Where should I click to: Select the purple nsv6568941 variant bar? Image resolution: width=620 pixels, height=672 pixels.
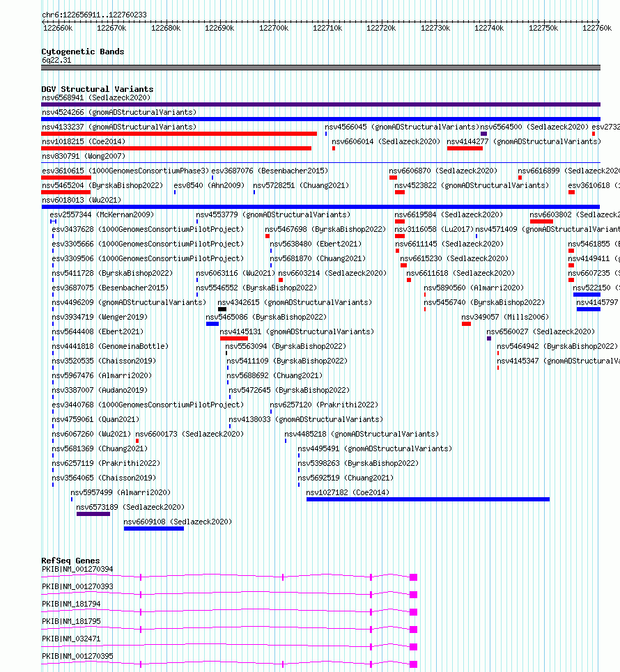(320, 104)
